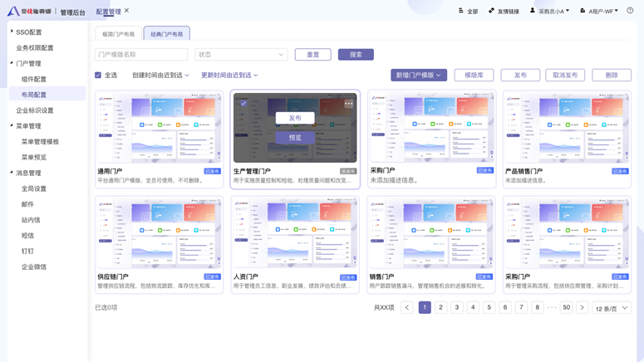This screenshot has height=362, width=644.
Task: Open 邮件 in sidebar
Action: coord(28,204)
